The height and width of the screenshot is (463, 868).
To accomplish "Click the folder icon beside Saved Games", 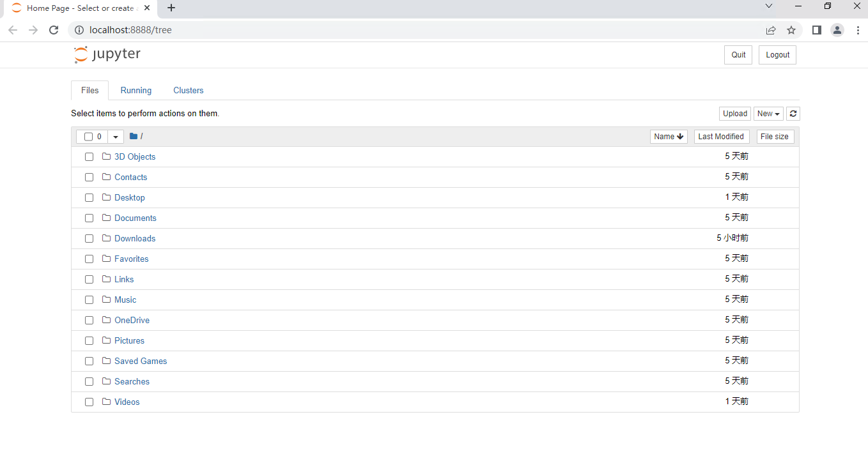I will (107, 361).
